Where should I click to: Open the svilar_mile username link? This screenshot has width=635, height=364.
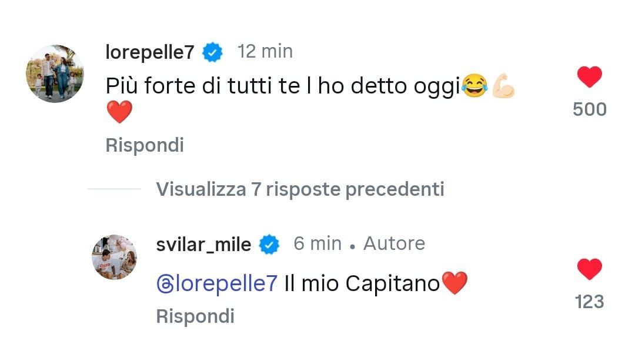click(x=203, y=244)
